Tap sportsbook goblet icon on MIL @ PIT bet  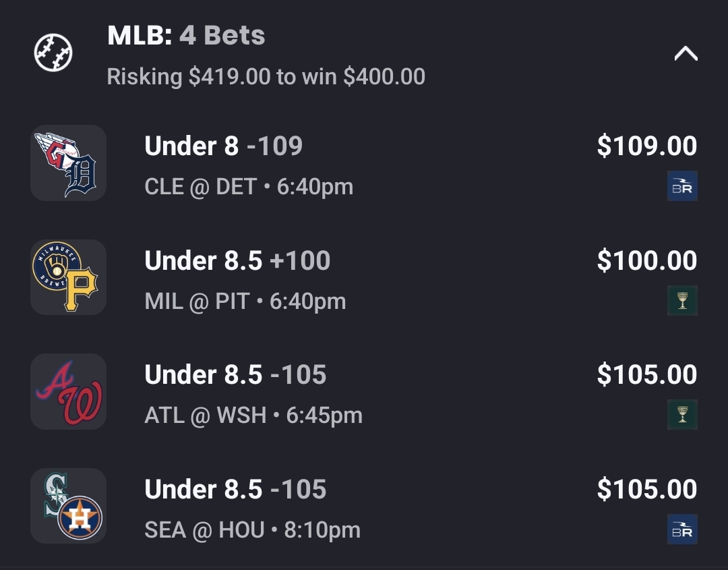point(682,301)
